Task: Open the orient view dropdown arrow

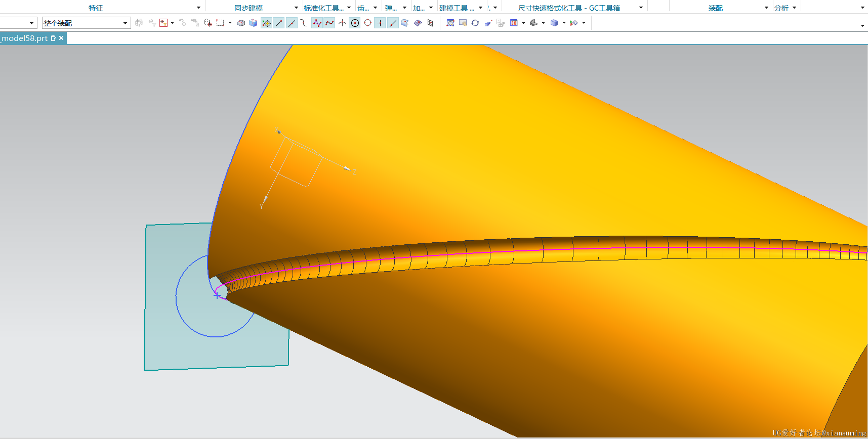Action: (543, 23)
